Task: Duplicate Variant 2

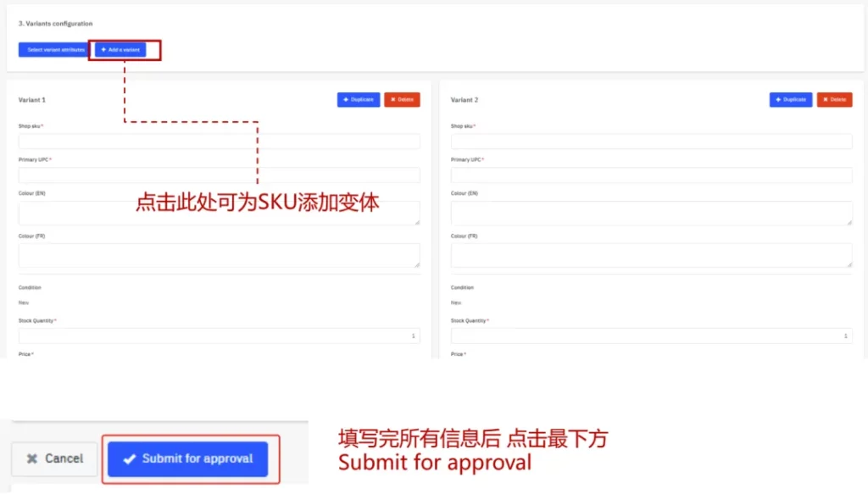Action: tap(791, 100)
